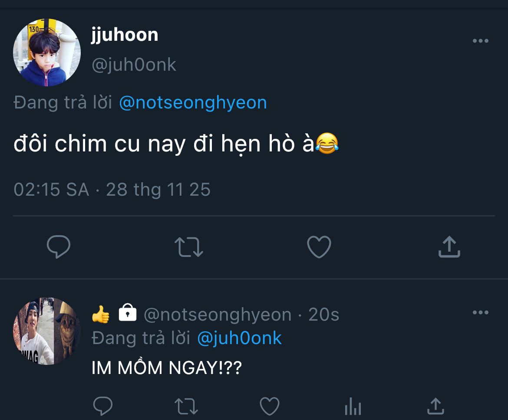Share jjuhoon's main tweet
The height and width of the screenshot is (420, 508).
pyautogui.click(x=449, y=246)
